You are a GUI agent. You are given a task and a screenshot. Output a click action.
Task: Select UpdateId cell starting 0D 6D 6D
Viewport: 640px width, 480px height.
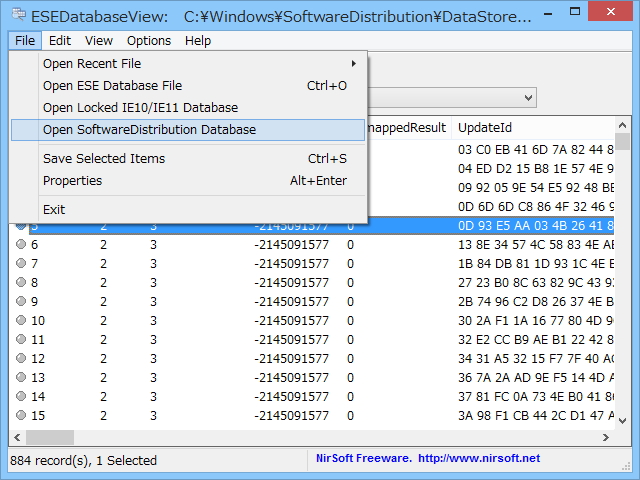(536, 207)
